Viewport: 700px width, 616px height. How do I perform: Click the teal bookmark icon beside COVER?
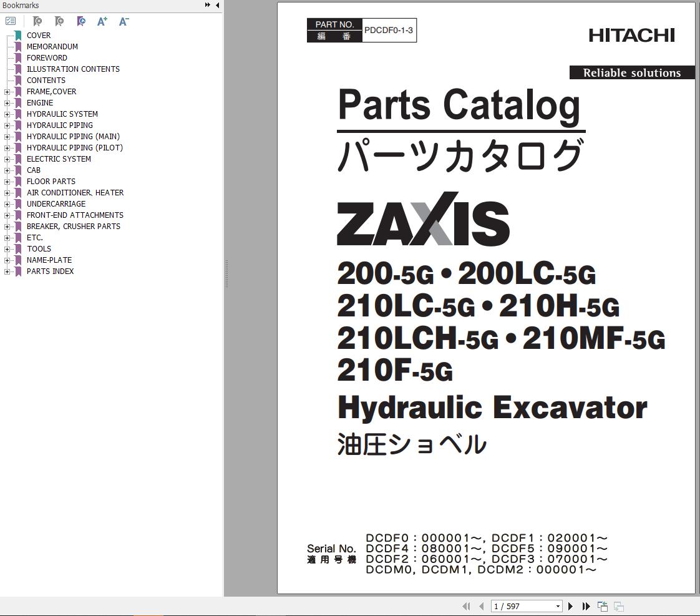[18, 36]
